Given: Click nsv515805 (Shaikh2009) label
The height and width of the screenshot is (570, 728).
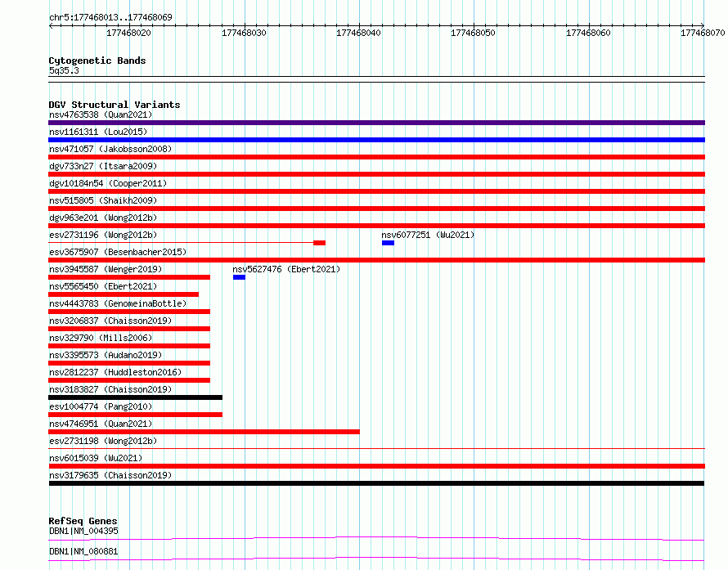Looking at the screenshot, I should click(x=103, y=200).
